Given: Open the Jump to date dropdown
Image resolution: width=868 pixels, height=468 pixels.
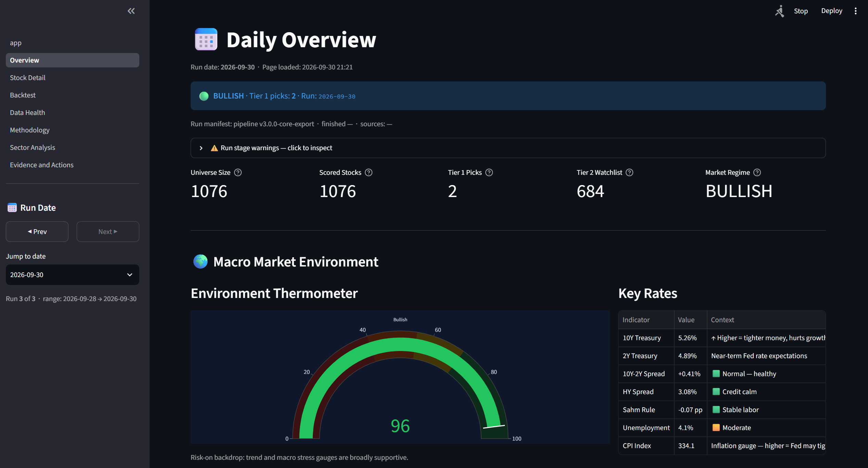Looking at the screenshot, I should (73, 275).
